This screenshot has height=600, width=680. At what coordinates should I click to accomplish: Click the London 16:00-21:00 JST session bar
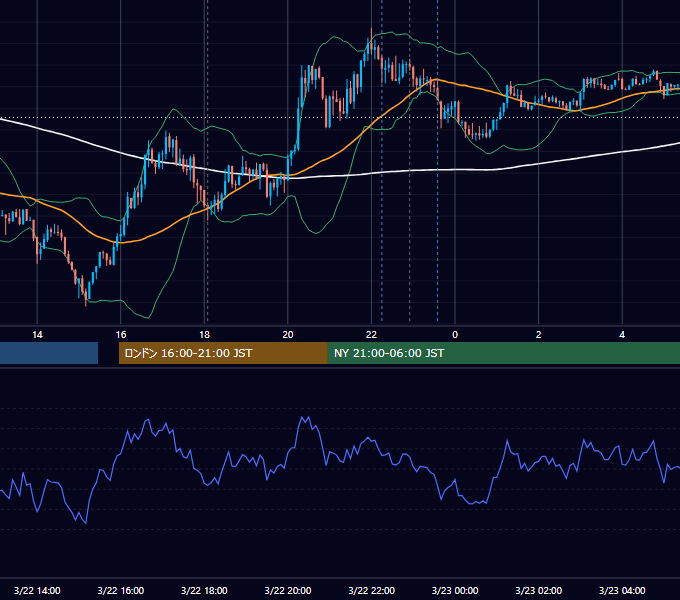(223, 353)
